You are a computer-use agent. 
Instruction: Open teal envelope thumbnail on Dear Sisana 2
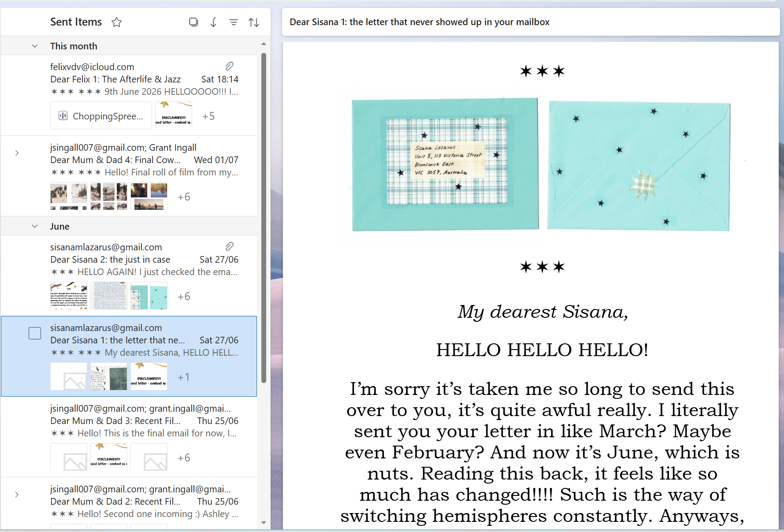[x=149, y=296]
